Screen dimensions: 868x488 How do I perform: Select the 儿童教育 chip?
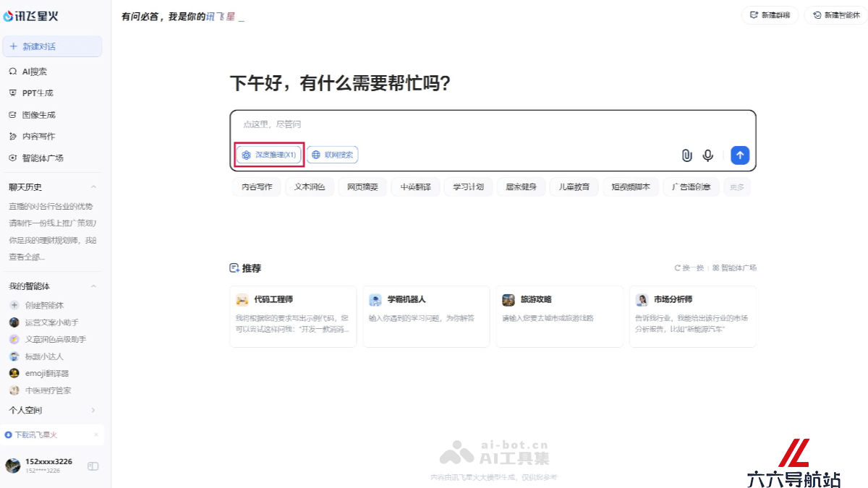pyautogui.click(x=574, y=187)
